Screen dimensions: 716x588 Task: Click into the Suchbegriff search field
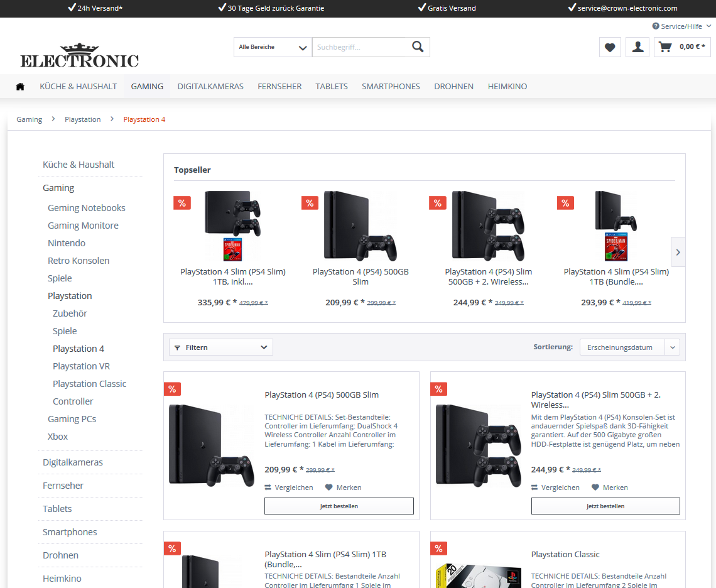[x=359, y=47]
